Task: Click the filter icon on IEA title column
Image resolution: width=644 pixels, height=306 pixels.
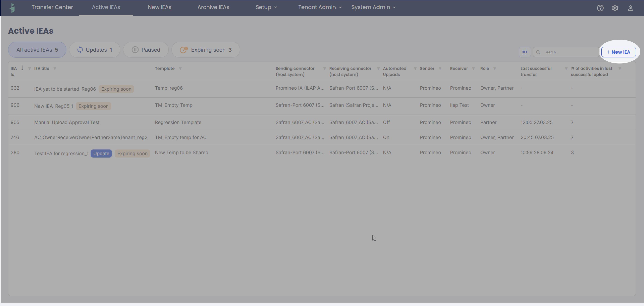Action: point(55,69)
